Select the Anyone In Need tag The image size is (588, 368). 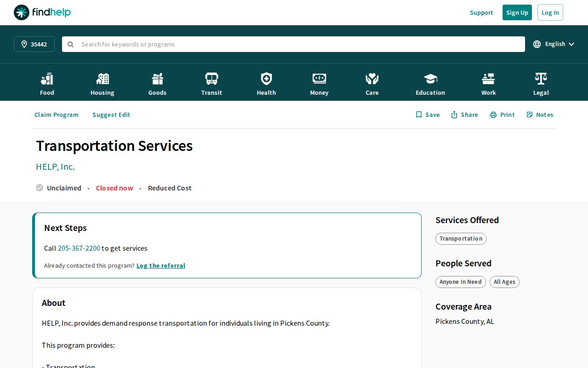pos(460,282)
